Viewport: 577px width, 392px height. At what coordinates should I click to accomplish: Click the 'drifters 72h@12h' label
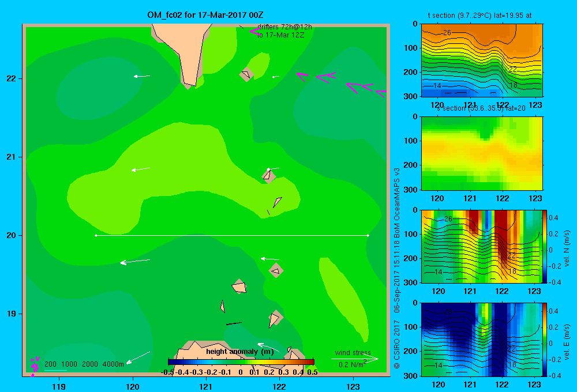coord(284,27)
